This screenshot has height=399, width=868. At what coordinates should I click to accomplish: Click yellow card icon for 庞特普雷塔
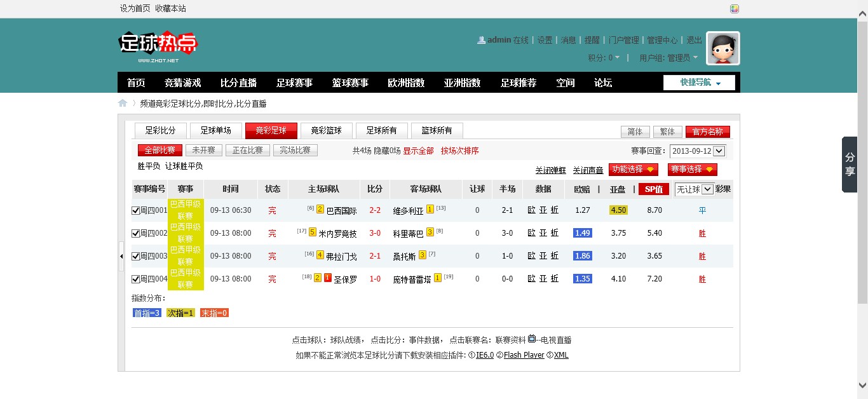coord(438,278)
